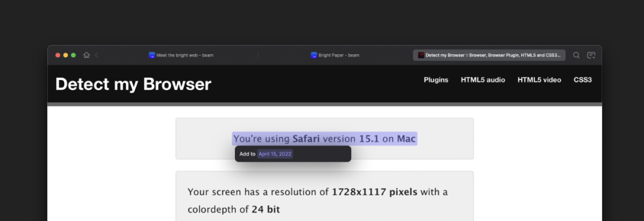
Task: Minimize window with the yellow button
Action: pyautogui.click(x=66, y=55)
